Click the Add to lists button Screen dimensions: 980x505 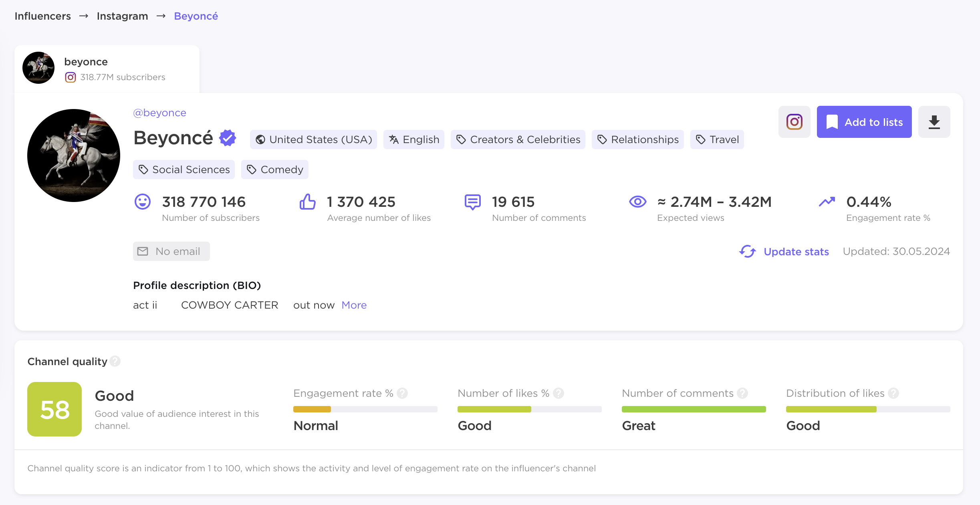tap(864, 121)
